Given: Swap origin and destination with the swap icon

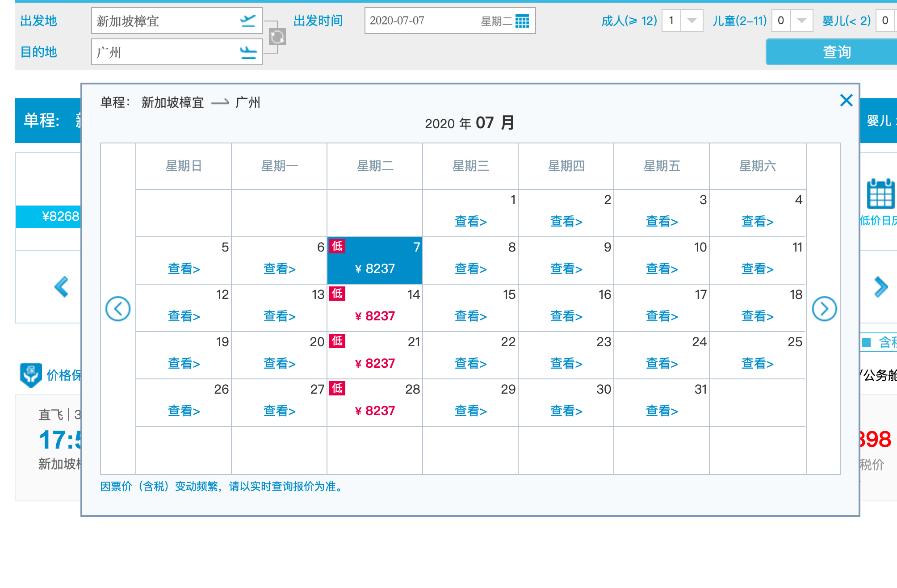Looking at the screenshot, I should pos(277,37).
